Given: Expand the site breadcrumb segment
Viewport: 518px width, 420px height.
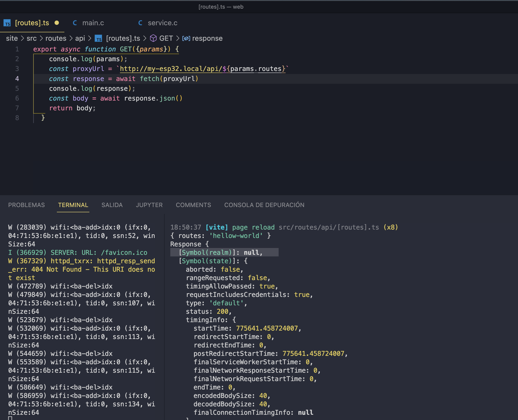Looking at the screenshot, I should [12, 38].
